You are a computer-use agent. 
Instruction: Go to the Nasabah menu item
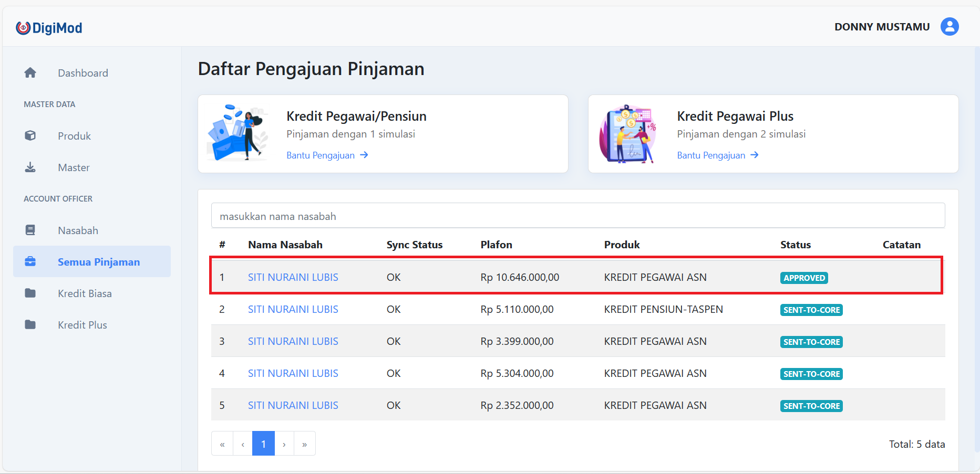pyautogui.click(x=78, y=230)
